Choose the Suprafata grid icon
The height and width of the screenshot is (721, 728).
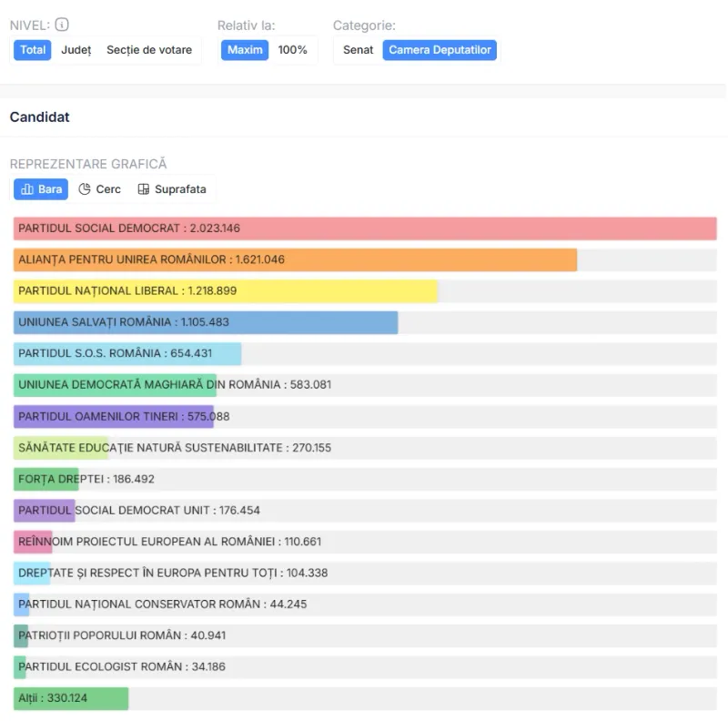pyautogui.click(x=144, y=189)
